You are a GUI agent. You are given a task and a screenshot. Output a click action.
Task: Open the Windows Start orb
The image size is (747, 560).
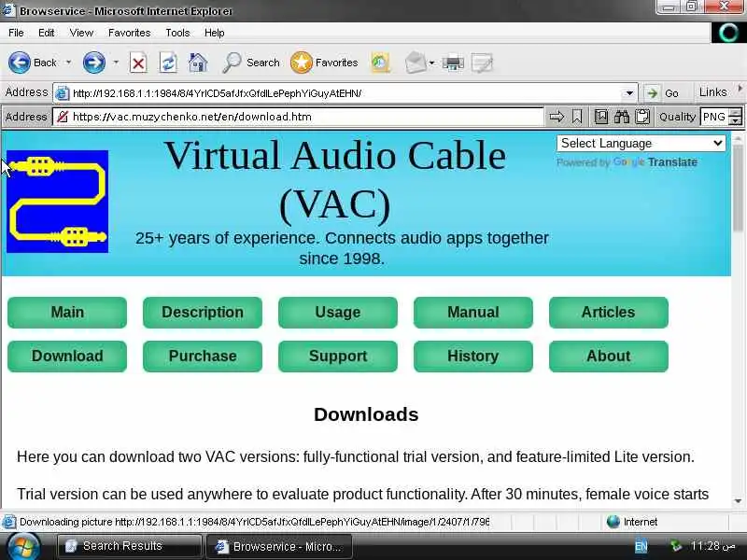pos(21,547)
